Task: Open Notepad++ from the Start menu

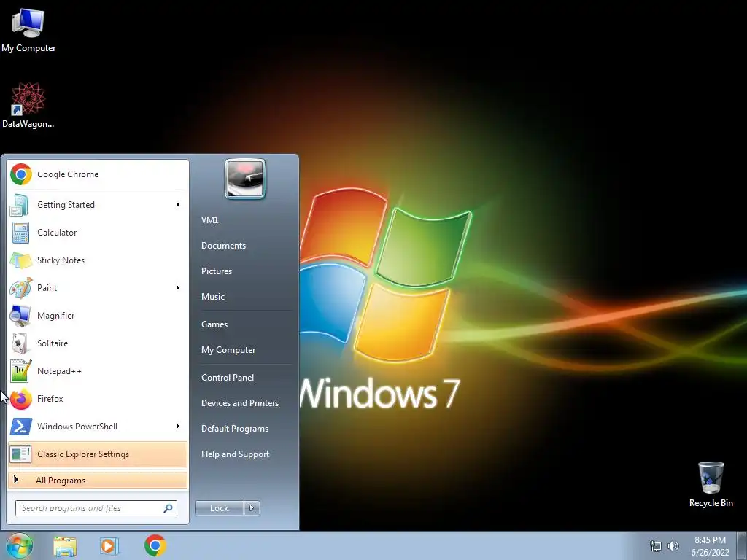Action: tap(98, 371)
